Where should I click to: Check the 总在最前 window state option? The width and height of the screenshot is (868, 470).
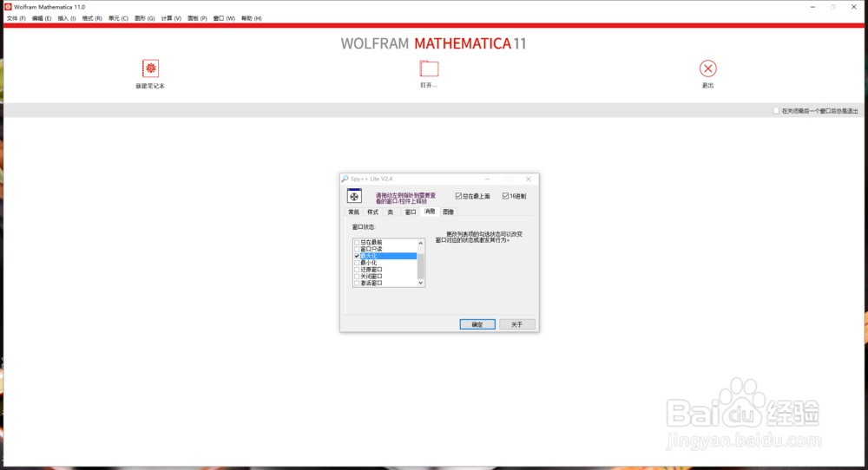(x=357, y=242)
